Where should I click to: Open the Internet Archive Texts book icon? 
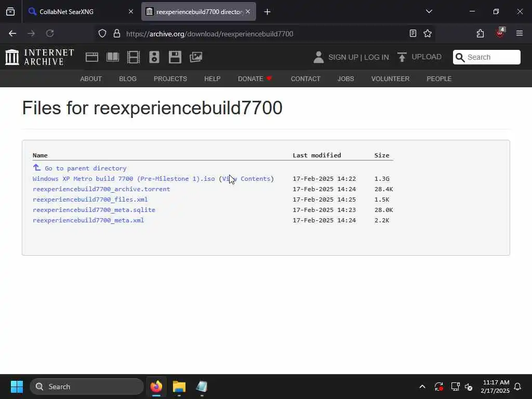pos(113,57)
